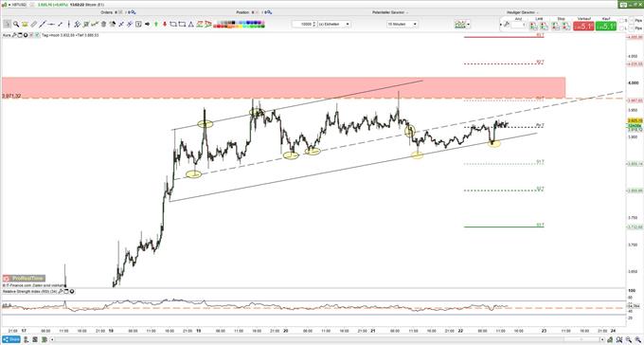Select the horizontal line tool

pos(52,24)
